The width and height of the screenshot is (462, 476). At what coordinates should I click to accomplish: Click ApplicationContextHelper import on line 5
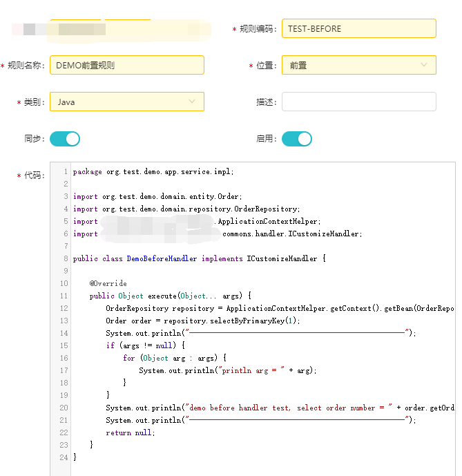(197, 222)
